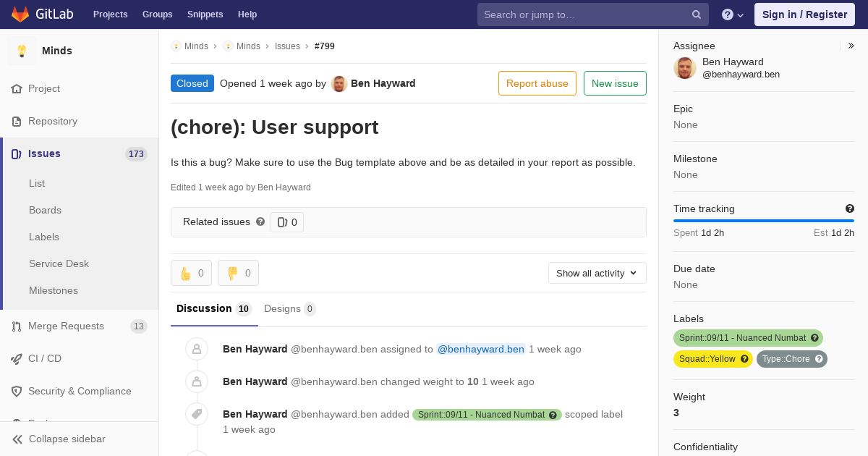Viewport: 868px width, 456px height.
Task: Open the Show all activity dropdown
Action: [x=597, y=273]
